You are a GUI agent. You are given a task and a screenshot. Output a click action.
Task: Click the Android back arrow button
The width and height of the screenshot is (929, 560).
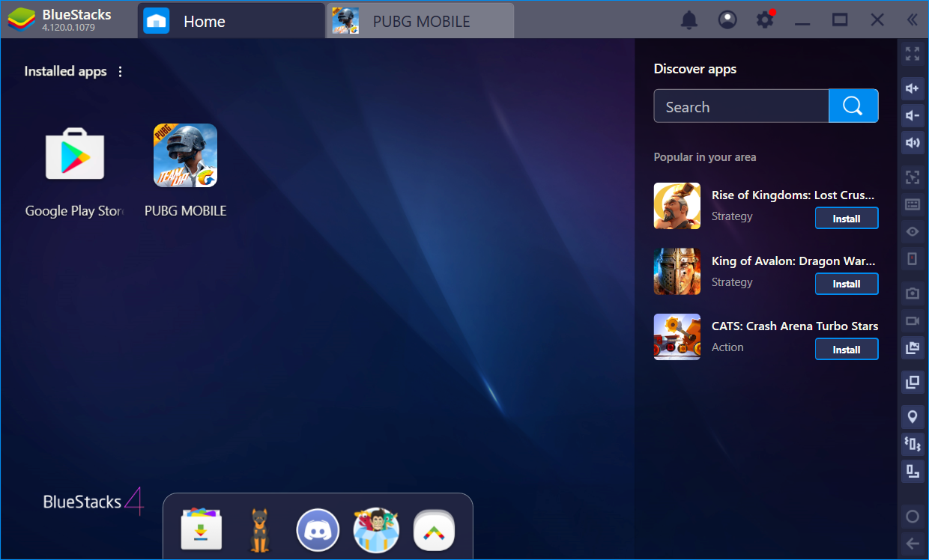(x=912, y=544)
